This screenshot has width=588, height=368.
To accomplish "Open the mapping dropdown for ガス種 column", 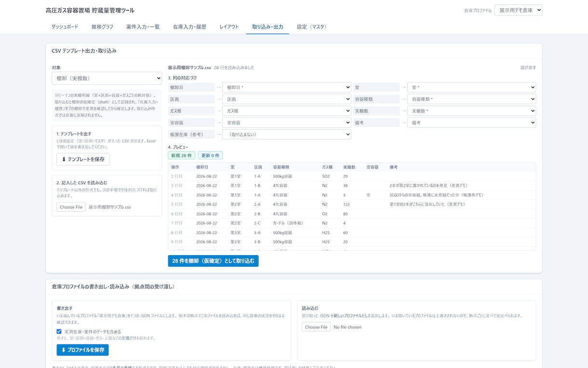I will 287,111.
